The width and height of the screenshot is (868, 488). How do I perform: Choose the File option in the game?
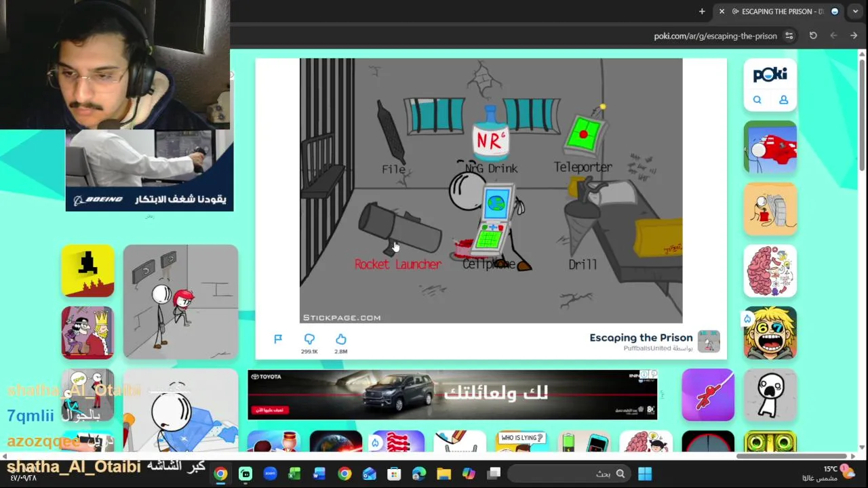393,139
